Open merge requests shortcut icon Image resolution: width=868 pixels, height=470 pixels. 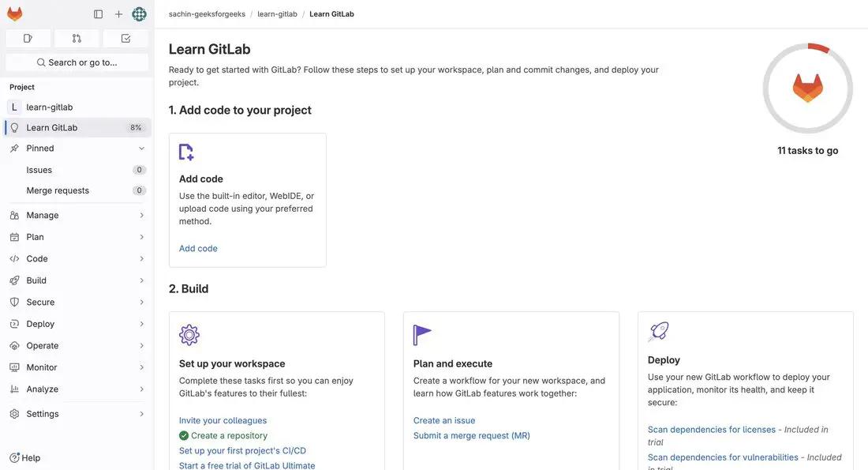(x=77, y=38)
